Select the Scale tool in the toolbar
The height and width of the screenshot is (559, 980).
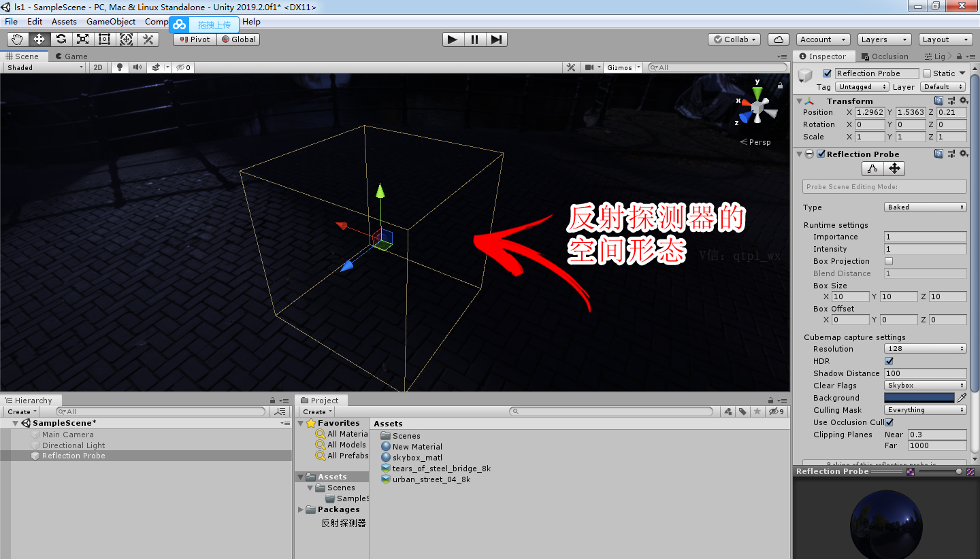(82, 39)
